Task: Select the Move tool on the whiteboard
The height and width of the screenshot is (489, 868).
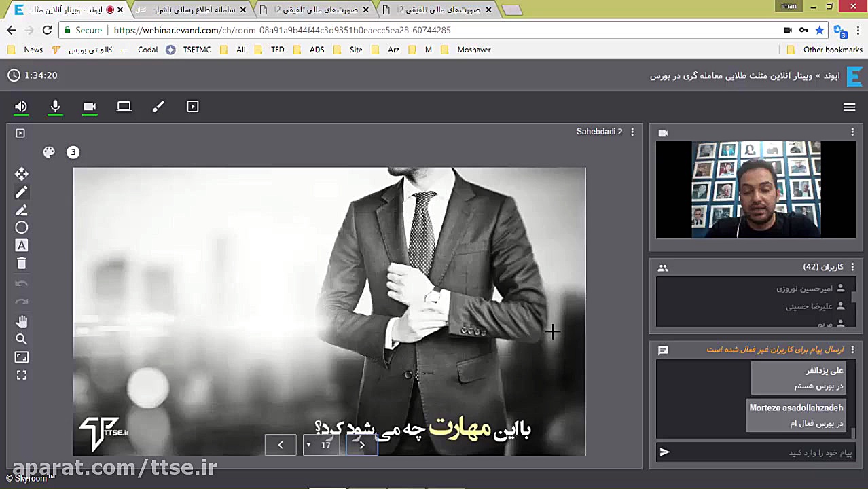Action: [21, 174]
